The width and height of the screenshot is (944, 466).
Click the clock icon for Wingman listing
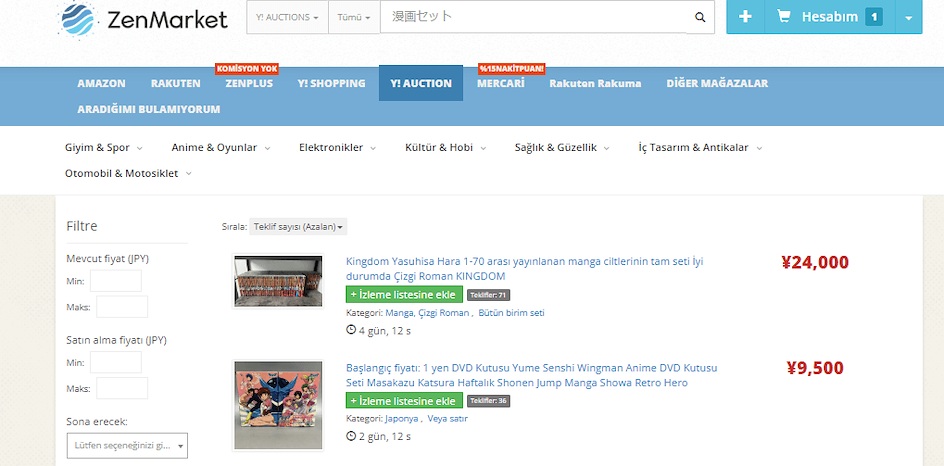(351, 436)
